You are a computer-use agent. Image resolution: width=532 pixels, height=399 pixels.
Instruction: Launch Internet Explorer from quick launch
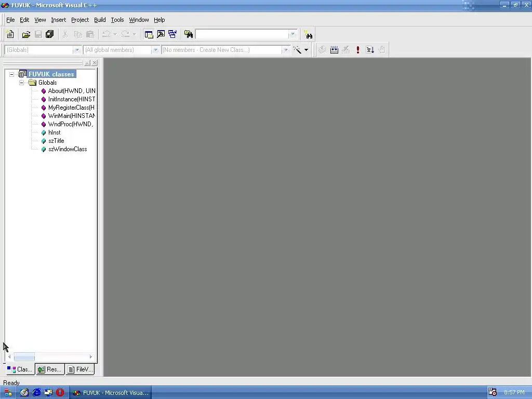36,393
